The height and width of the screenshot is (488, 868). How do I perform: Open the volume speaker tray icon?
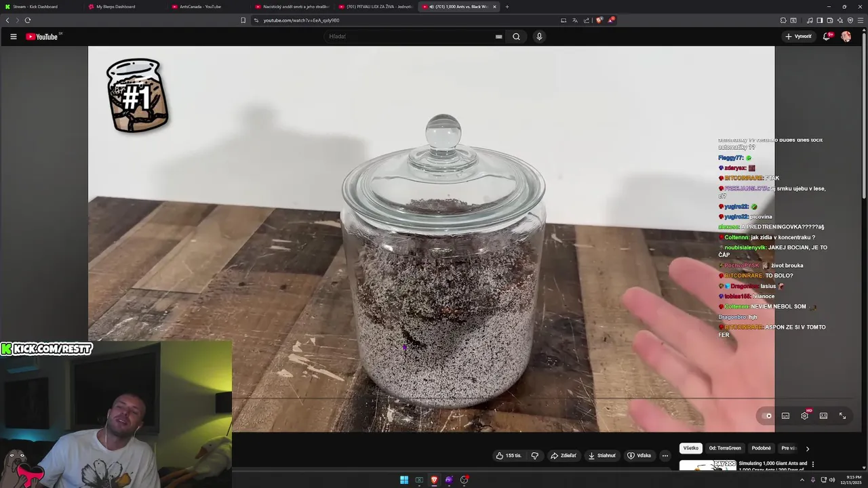(832, 480)
